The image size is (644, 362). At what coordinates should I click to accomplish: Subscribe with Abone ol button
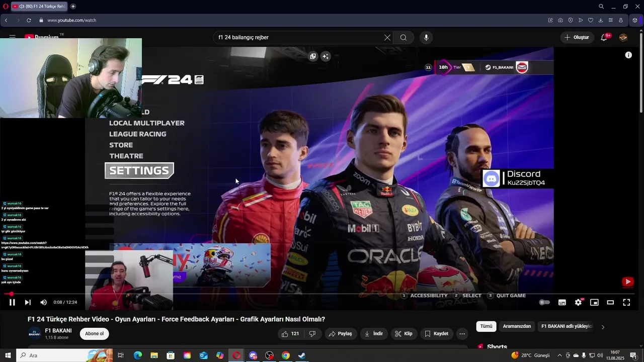click(94, 334)
